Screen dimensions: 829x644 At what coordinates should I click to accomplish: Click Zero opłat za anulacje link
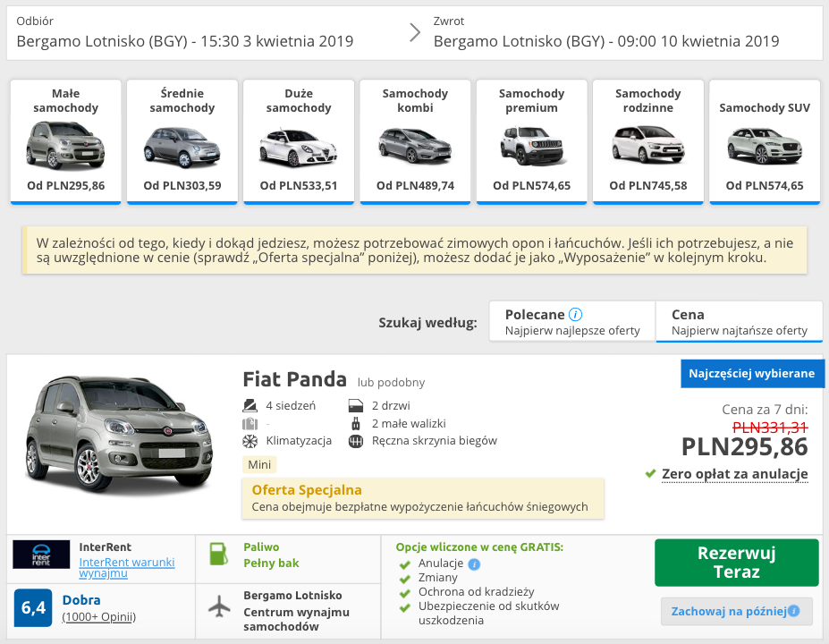coord(734,474)
